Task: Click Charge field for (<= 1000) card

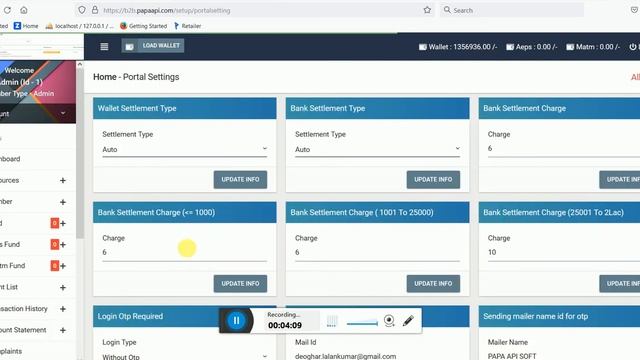Action: pos(184,253)
